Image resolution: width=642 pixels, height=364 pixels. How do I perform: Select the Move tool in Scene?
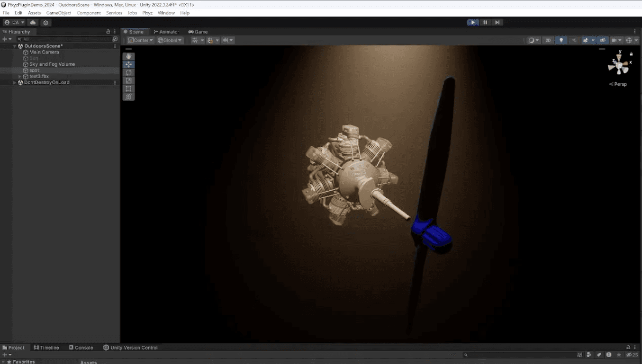[x=128, y=64]
